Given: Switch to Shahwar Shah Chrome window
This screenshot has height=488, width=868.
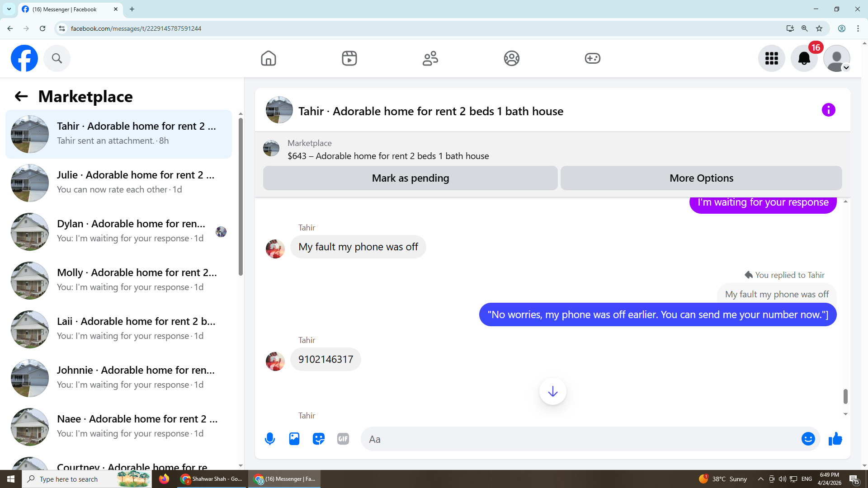Looking at the screenshot, I should click(x=212, y=479).
